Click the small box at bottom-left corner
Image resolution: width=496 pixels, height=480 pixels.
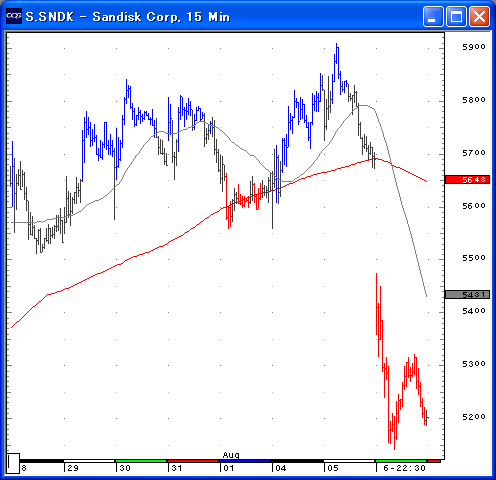pyautogui.click(x=13, y=463)
